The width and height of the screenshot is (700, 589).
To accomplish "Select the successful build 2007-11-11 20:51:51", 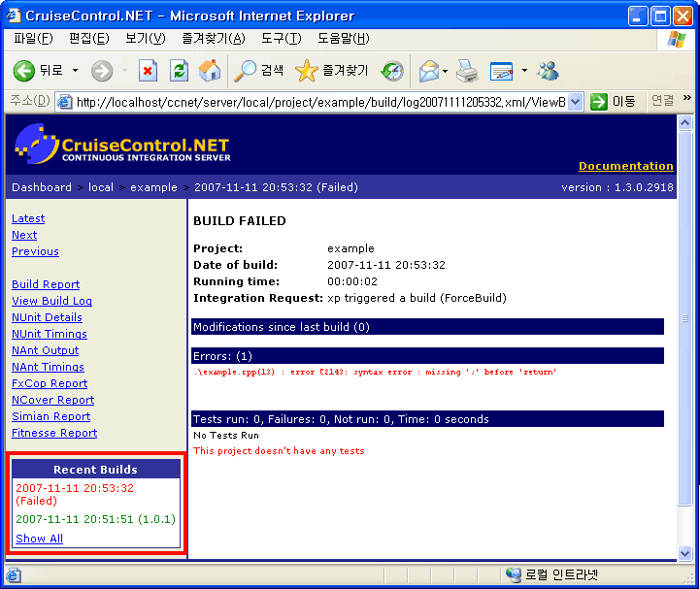I will pyautogui.click(x=95, y=519).
